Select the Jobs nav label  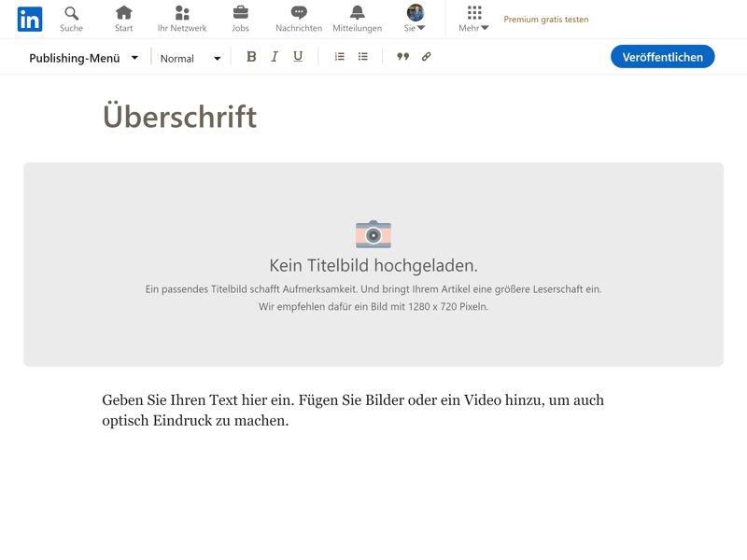coord(241,28)
